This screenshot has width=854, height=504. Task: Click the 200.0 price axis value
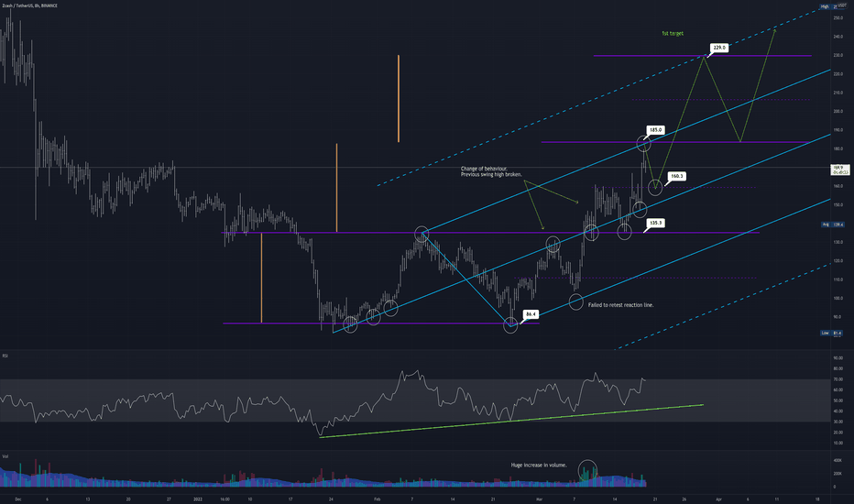[x=838, y=111]
